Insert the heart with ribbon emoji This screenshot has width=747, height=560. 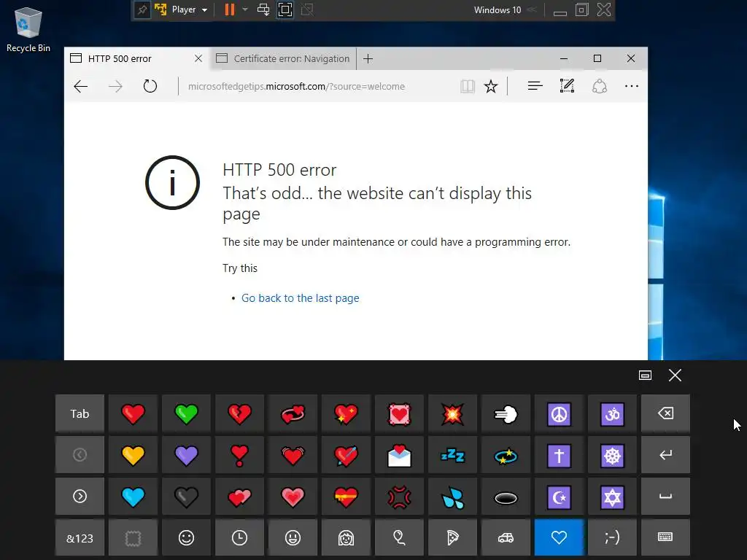pyautogui.click(x=346, y=497)
